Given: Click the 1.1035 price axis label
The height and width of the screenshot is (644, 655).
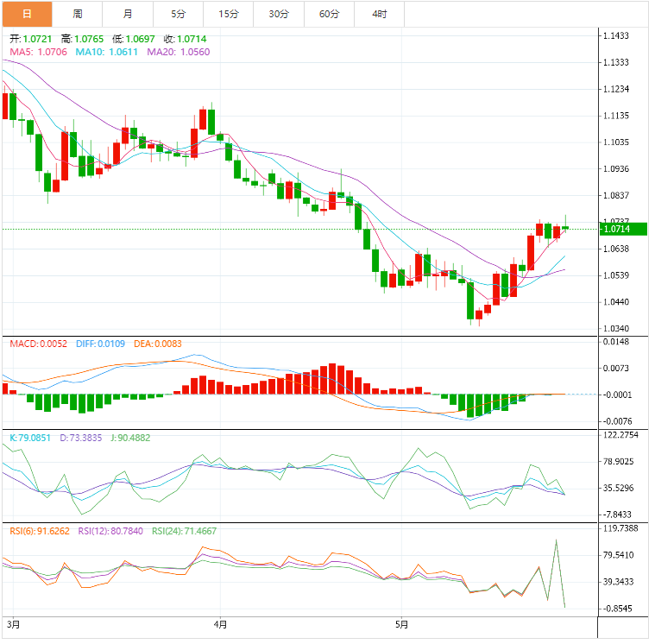Looking at the screenshot, I should click(x=615, y=142).
